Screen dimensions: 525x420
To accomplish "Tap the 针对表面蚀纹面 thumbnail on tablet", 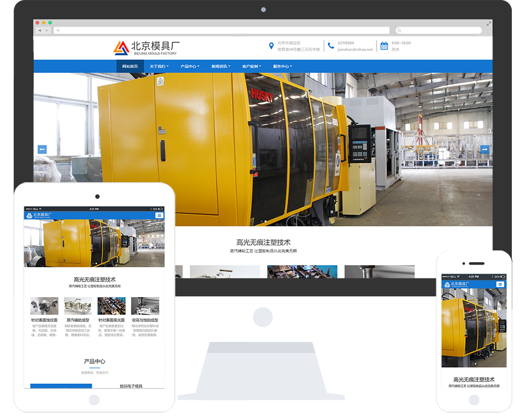I will tap(44, 306).
